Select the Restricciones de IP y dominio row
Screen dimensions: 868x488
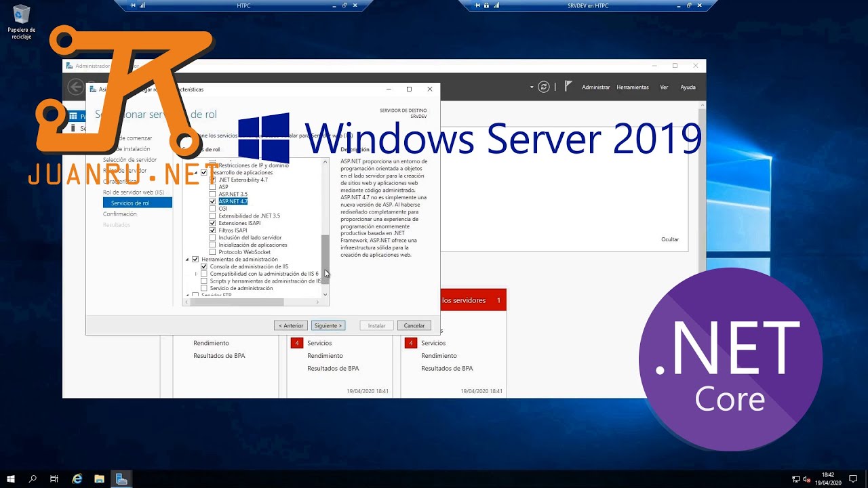tap(254, 165)
